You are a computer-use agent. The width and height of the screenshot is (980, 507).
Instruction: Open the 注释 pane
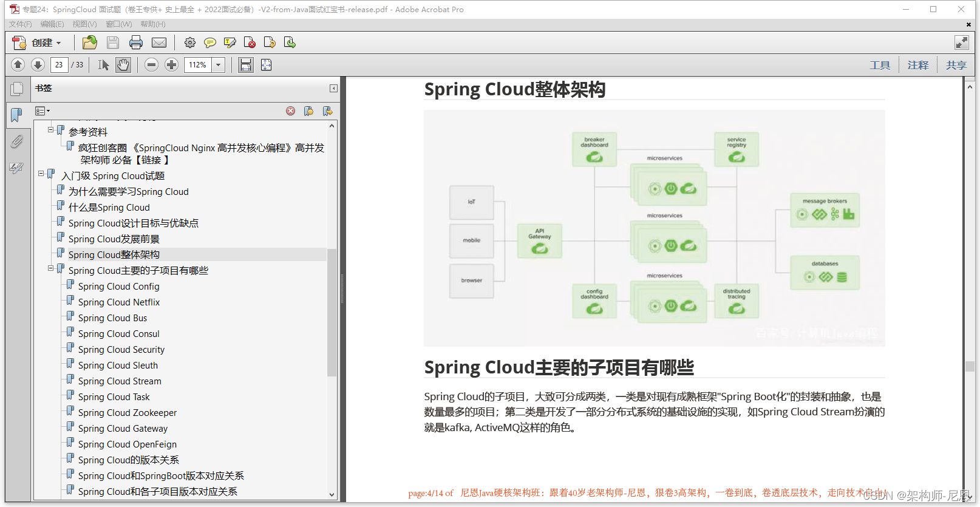(x=918, y=65)
